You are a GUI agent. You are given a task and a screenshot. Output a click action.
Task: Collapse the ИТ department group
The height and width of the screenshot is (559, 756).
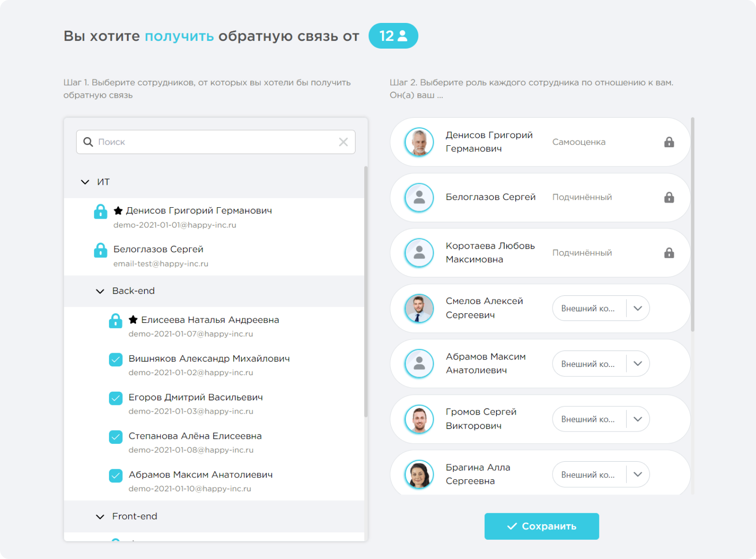click(85, 182)
